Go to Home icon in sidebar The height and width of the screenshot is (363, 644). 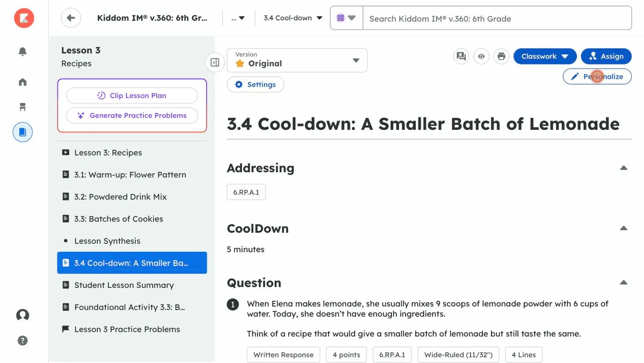click(x=23, y=82)
